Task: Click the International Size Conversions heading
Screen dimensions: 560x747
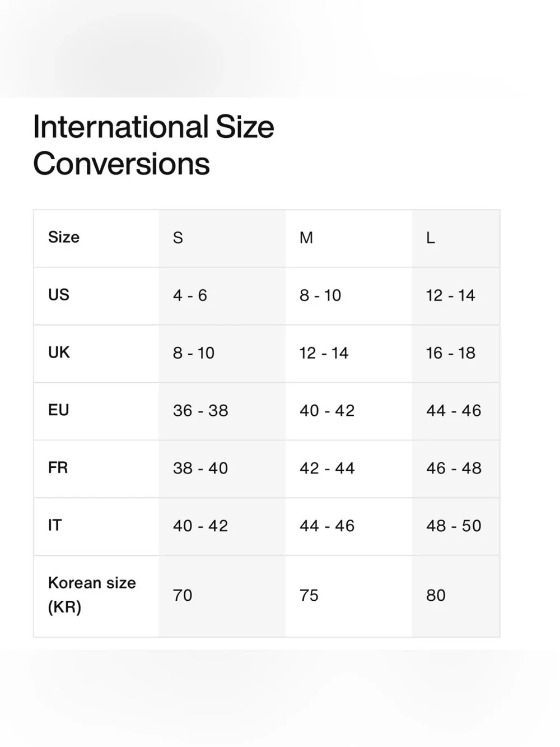Action: click(x=153, y=145)
